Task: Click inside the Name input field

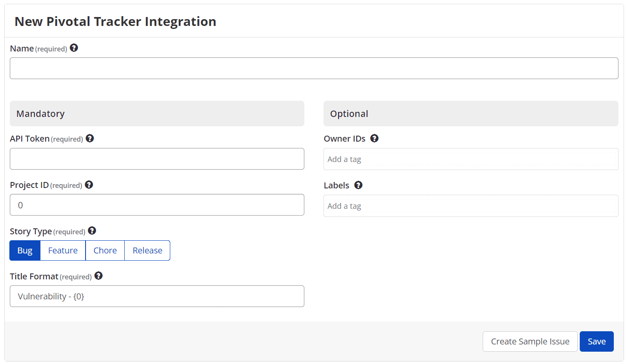Action: point(314,68)
